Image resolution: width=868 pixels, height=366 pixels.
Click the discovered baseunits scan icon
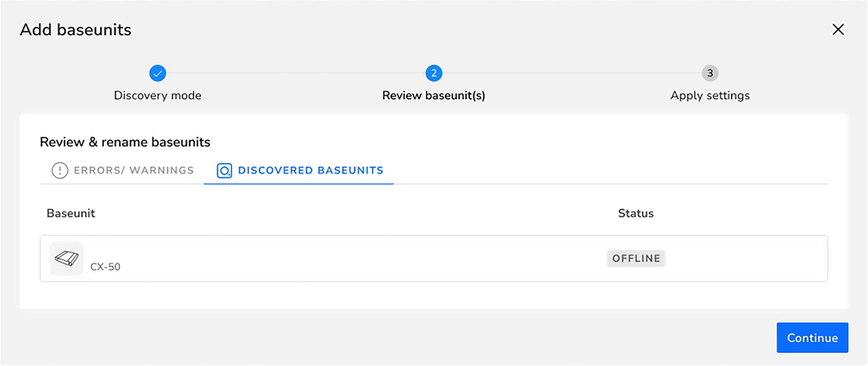pyautogui.click(x=224, y=171)
